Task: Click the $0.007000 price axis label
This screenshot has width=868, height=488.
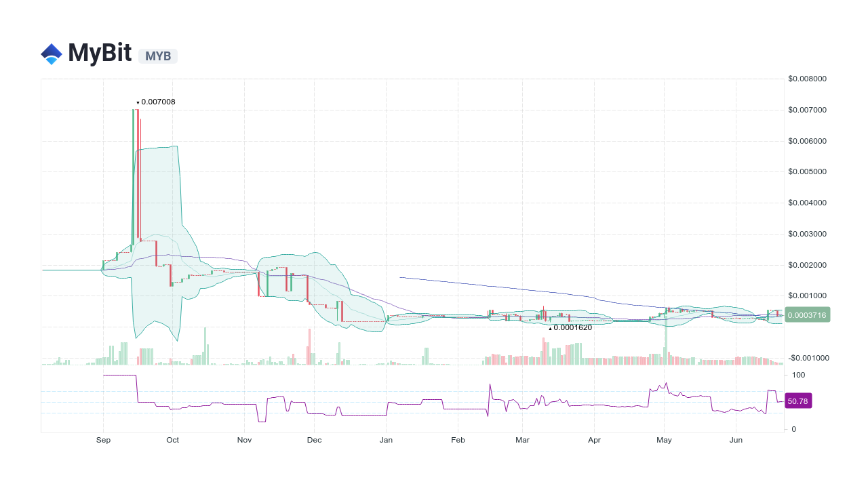Action: [808, 110]
